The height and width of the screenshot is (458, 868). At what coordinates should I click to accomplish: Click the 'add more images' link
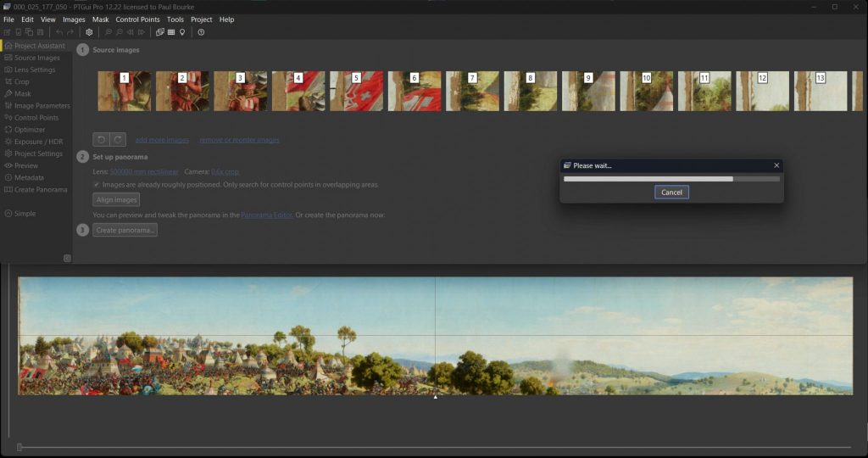point(162,140)
